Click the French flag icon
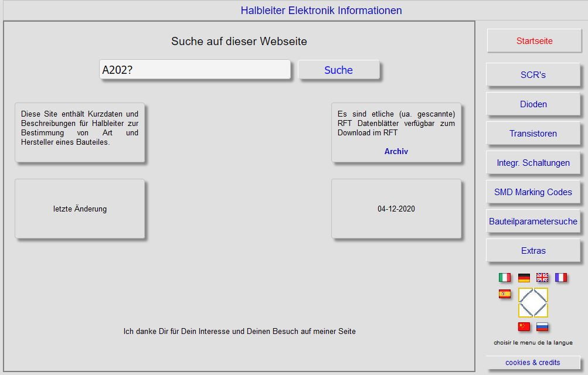This screenshot has width=588, height=375. [x=561, y=278]
